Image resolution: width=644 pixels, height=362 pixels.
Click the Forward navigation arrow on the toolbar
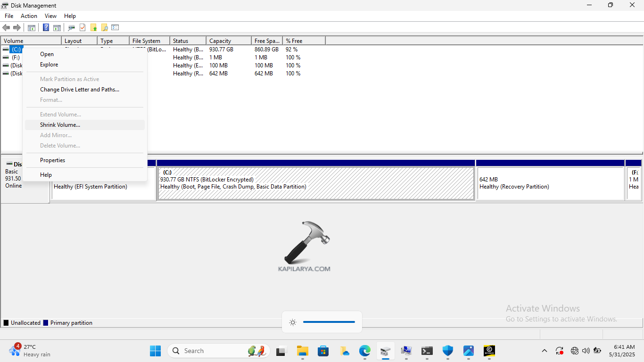pos(17,27)
